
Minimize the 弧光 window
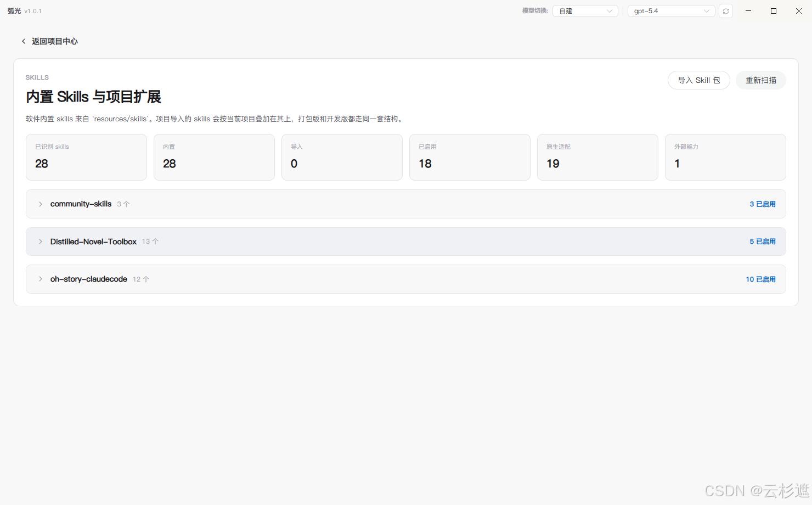[x=748, y=11]
